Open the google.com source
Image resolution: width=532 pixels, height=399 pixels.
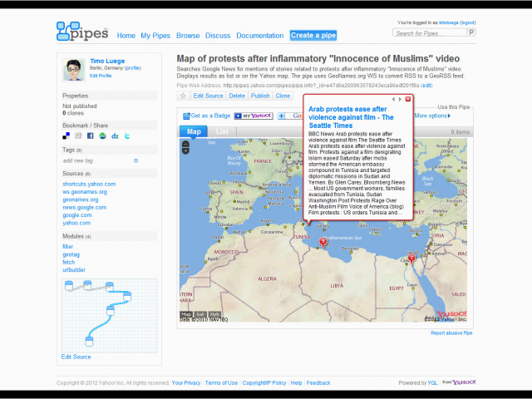click(77, 215)
